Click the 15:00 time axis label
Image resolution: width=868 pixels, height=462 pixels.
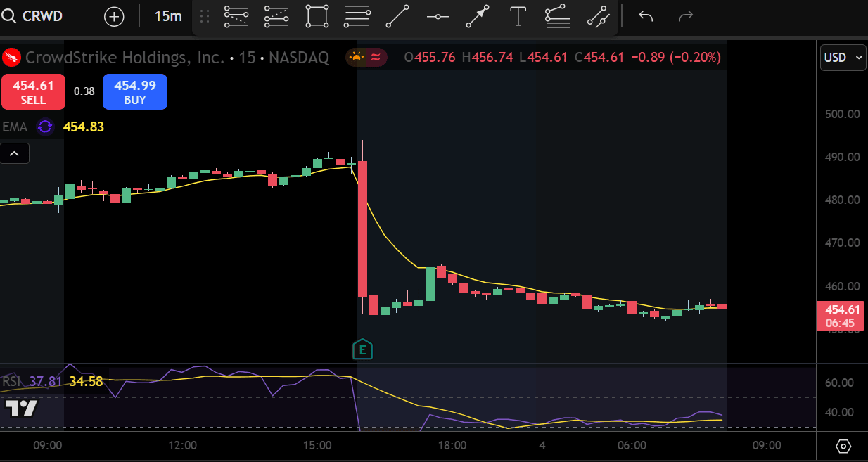317,445
